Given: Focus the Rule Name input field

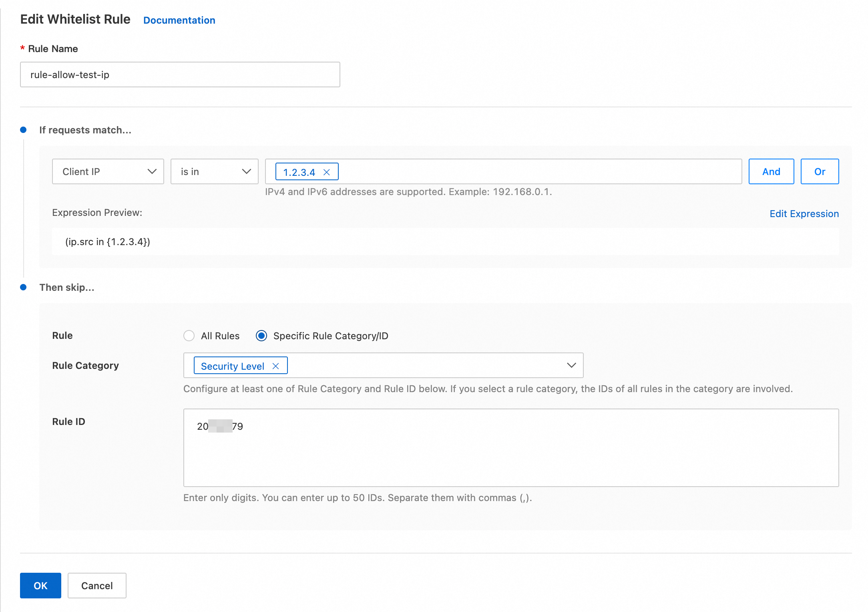Looking at the screenshot, I should tap(180, 74).
